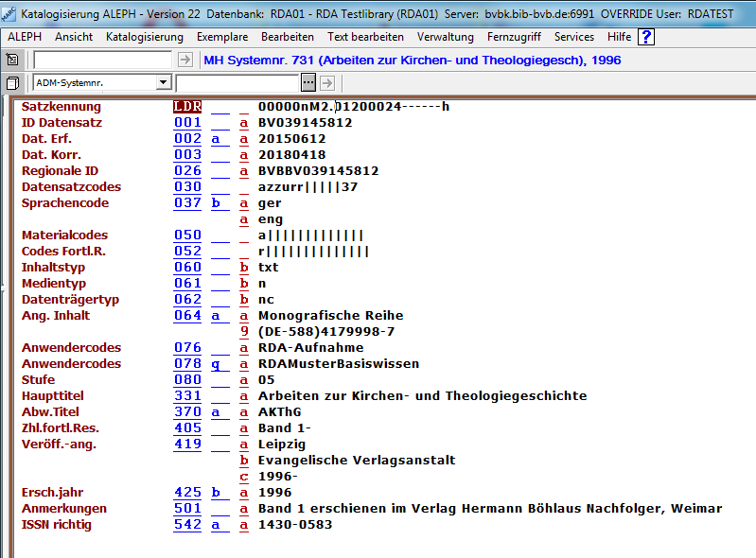Click indicator q of field 078
The image size is (756, 558).
pyautogui.click(x=216, y=364)
